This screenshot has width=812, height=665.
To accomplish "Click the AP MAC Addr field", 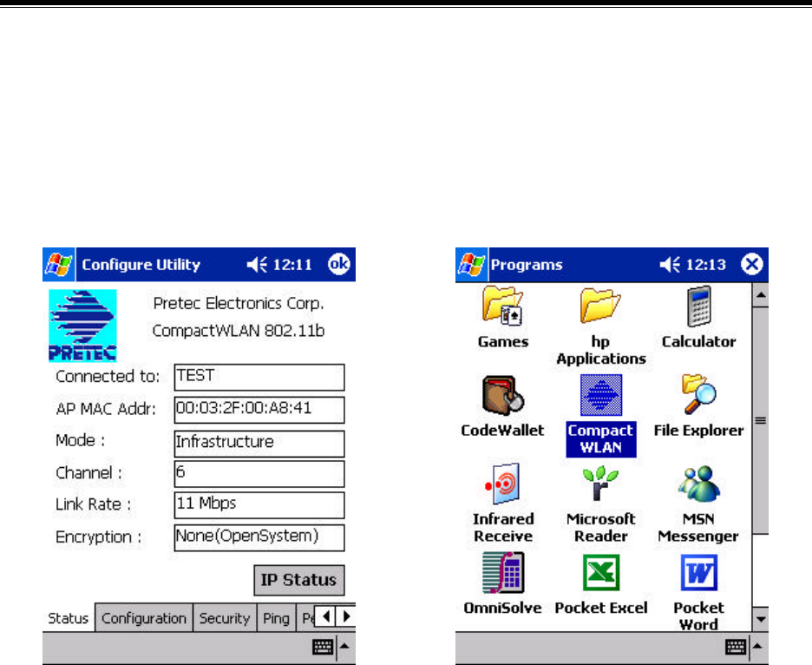I will point(259,410).
